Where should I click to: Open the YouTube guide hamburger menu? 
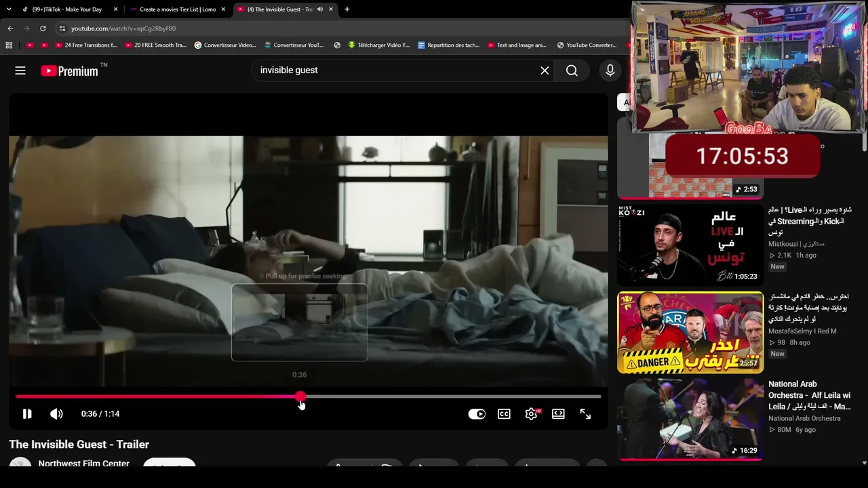coord(20,70)
